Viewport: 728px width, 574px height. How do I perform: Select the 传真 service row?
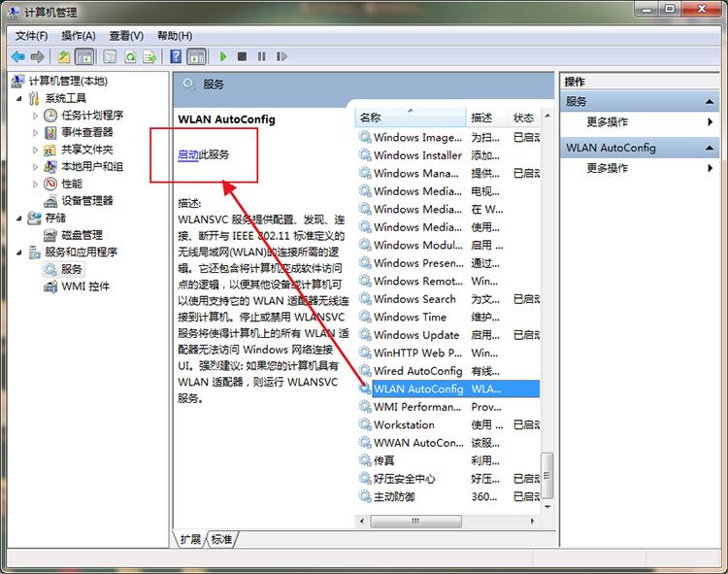(448, 460)
